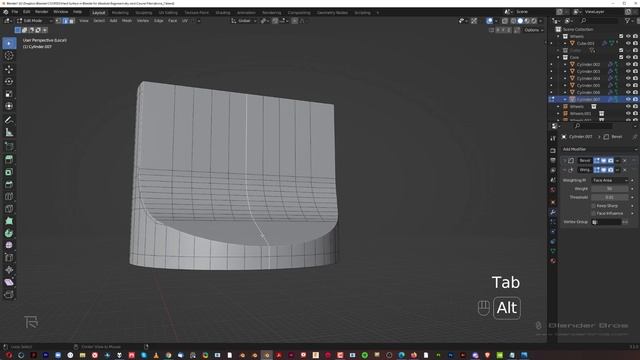
Task: Activate the Rotate tool
Action: [9, 81]
